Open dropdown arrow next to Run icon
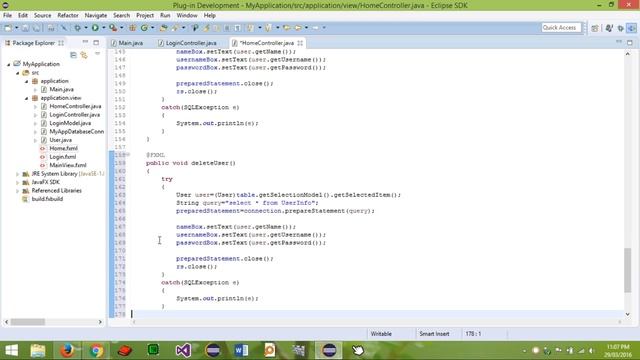This screenshot has width=640, height=360. click(104, 28)
